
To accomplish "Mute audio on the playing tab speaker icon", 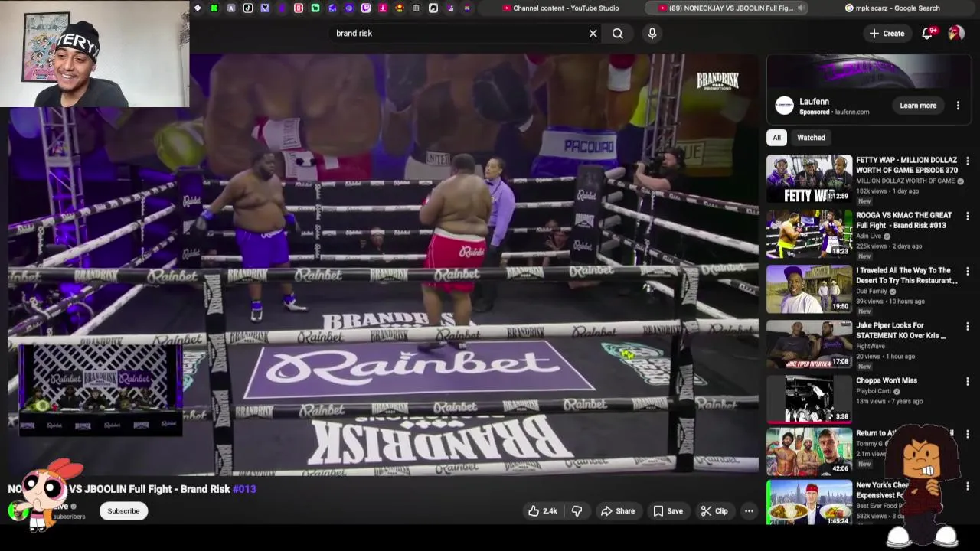I will [801, 8].
